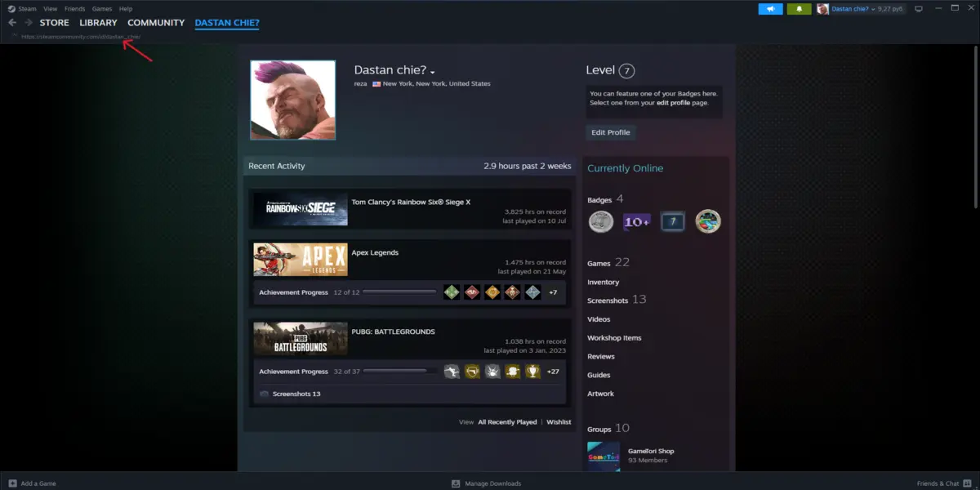Open the PUBG Battlegrounds game banner
This screenshot has width=980, height=490.
301,338
